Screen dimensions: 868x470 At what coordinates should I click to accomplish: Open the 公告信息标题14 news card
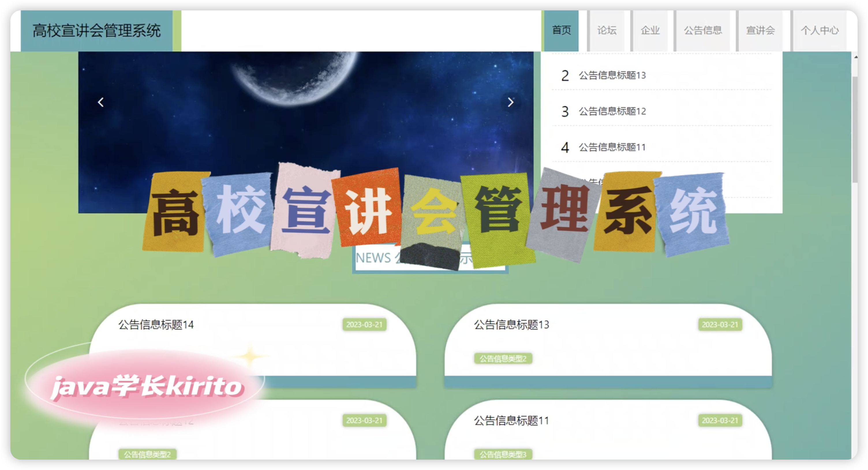point(156,325)
